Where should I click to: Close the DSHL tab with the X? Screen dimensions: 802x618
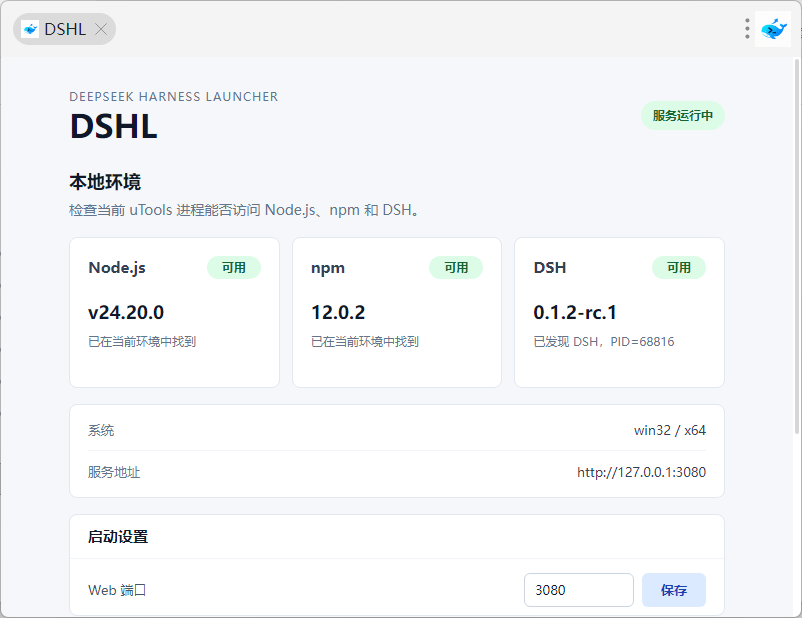[101, 29]
